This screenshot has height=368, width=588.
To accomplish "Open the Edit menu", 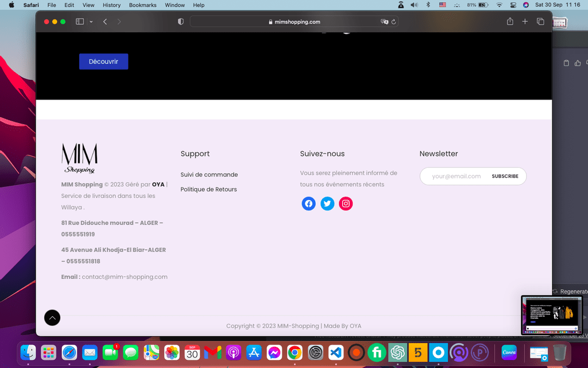I will pos(69,5).
